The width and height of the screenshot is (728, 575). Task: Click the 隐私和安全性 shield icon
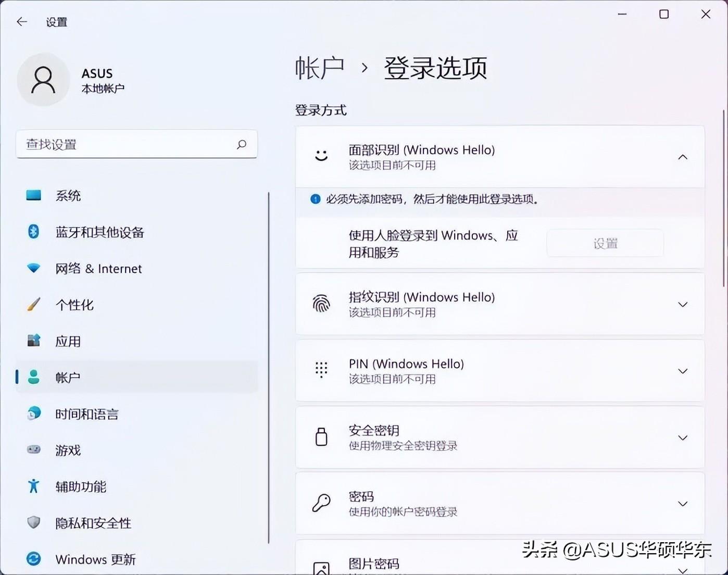pyautogui.click(x=34, y=522)
